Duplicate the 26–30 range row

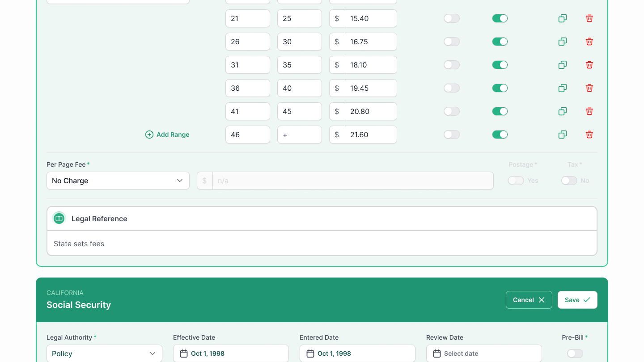pos(563,42)
